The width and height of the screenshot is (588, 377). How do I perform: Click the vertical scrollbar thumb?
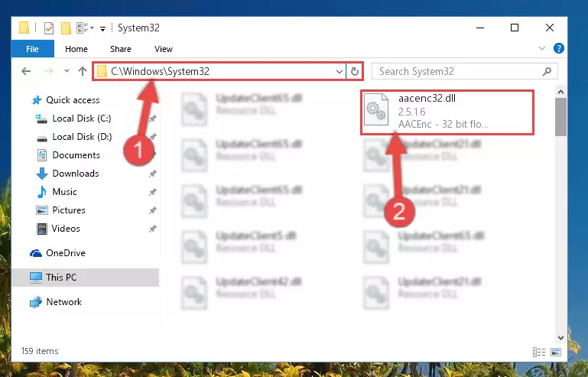(560, 117)
